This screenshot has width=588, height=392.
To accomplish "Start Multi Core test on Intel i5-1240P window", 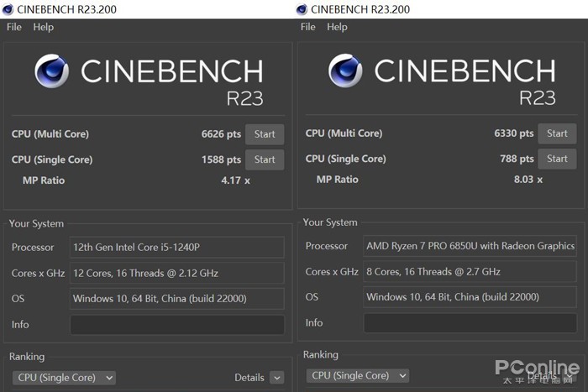I will click(x=265, y=134).
